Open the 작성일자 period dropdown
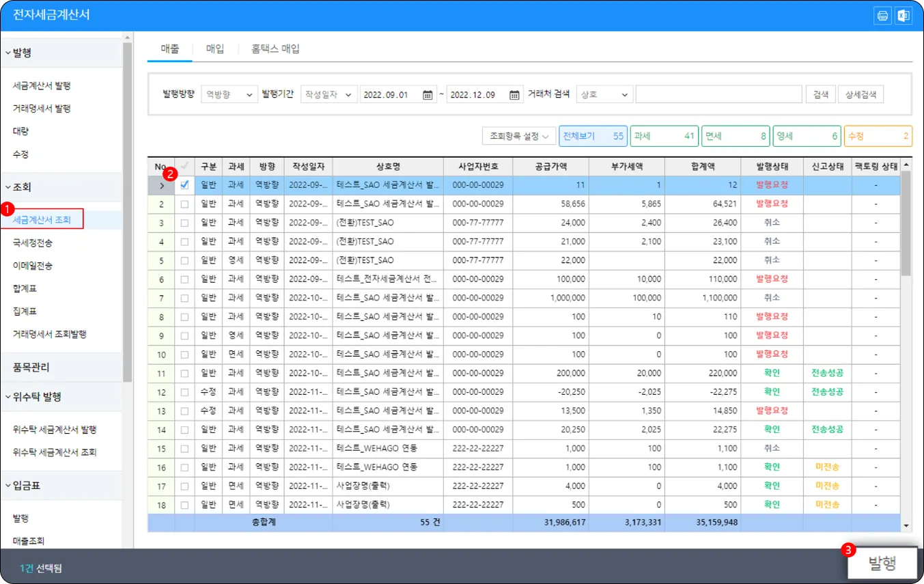 [329, 95]
